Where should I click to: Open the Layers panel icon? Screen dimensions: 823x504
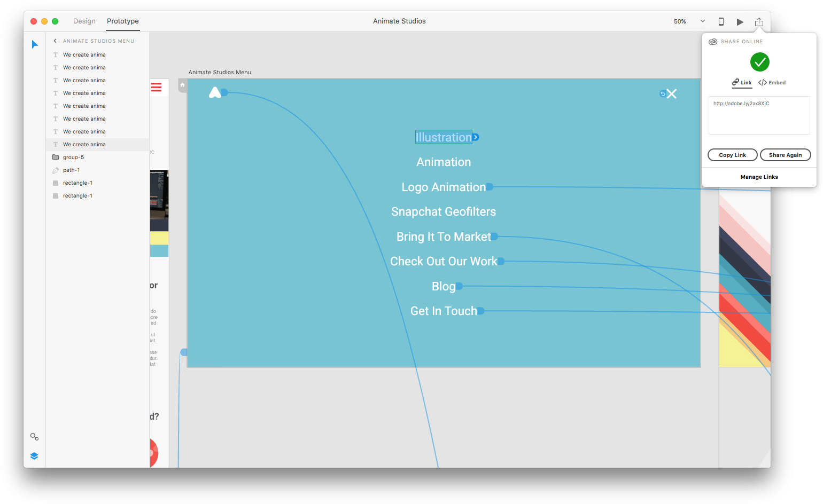click(34, 456)
